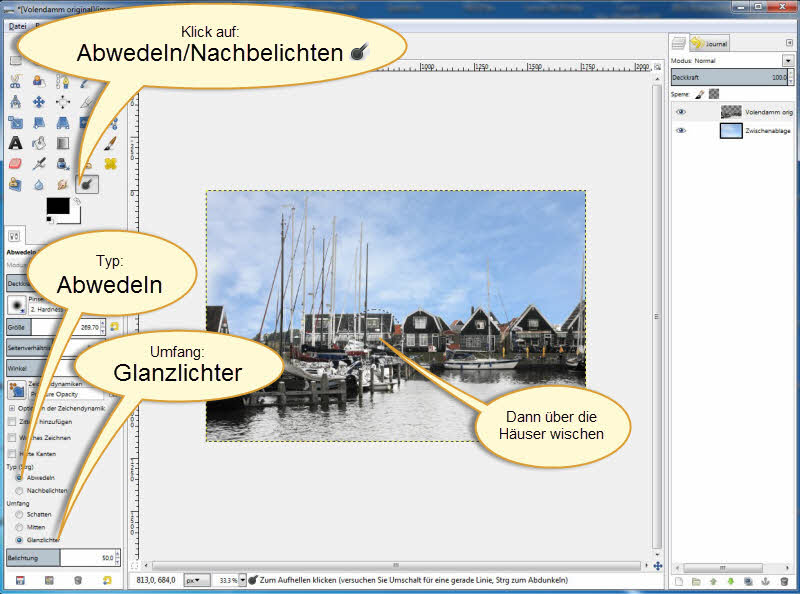
Task: Switch to the Journal tab
Action: click(710, 43)
